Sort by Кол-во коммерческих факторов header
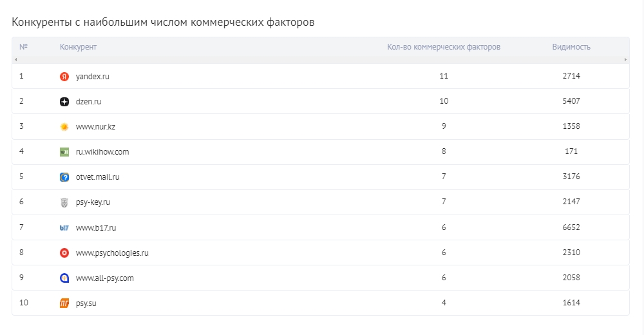This screenshot has height=335, width=644. 444,47
